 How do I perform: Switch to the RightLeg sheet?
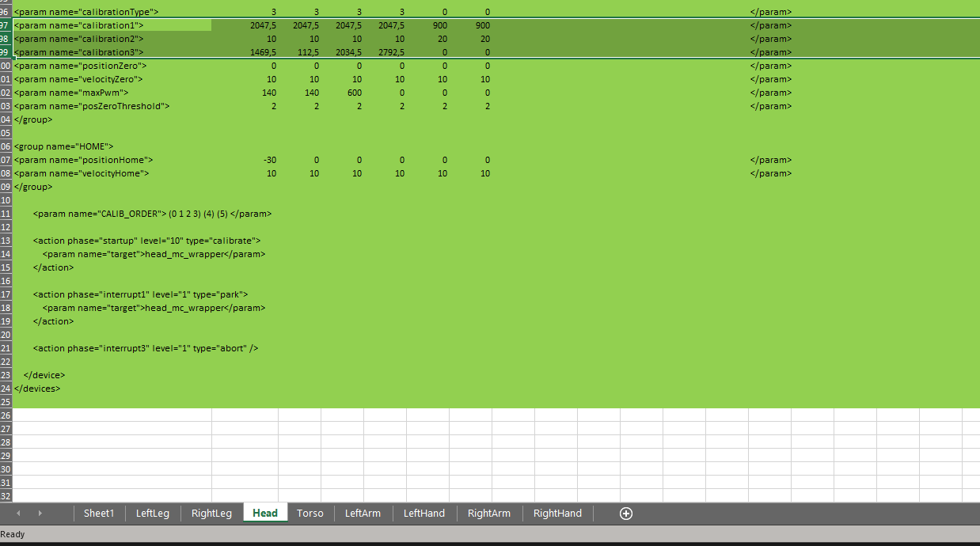(211, 514)
